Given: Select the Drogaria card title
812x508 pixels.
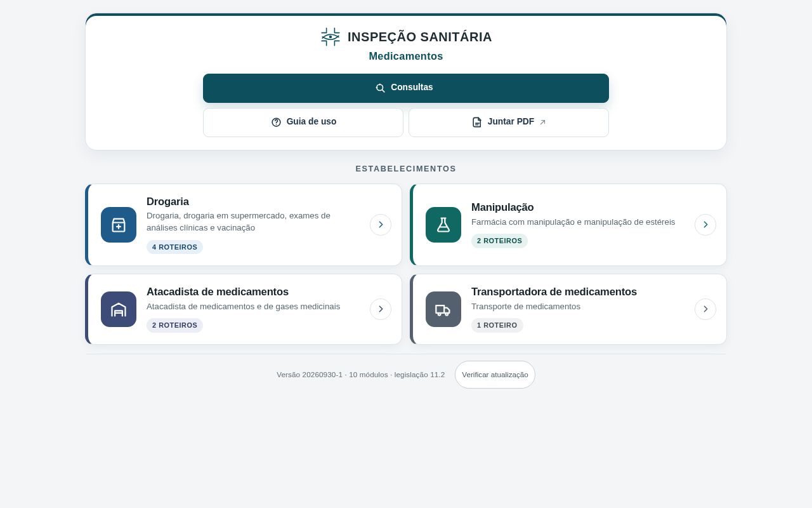Looking at the screenshot, I should pos(167,201).
